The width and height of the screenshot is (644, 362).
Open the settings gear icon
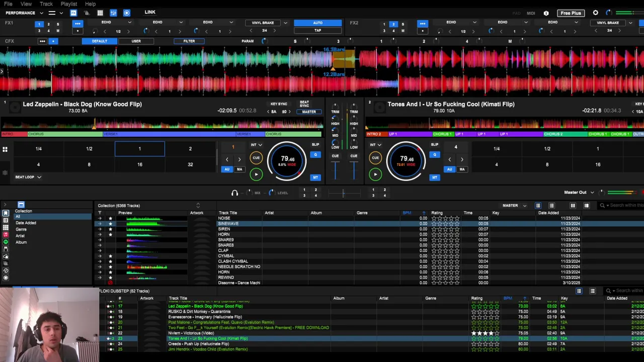point(596,13)
